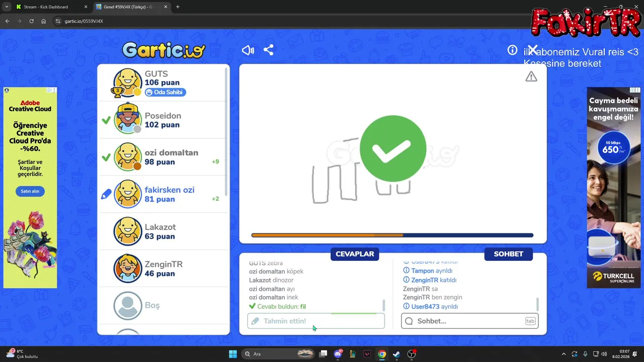This screenshot has height=362, width=644.
Task: Click the User8473 ayrıldı chat message
Action: pos(430,306)
